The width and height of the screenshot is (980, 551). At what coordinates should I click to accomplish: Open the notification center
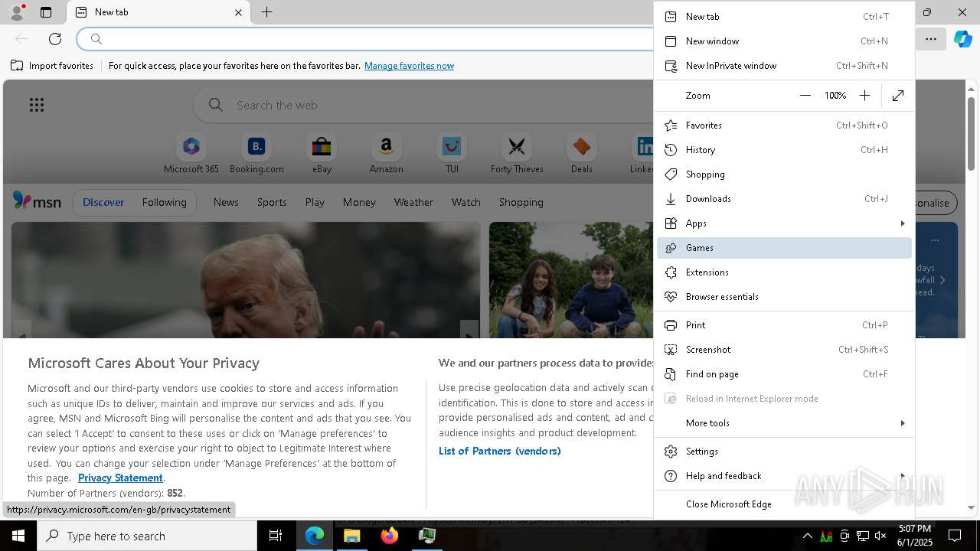tap(955, 536)
